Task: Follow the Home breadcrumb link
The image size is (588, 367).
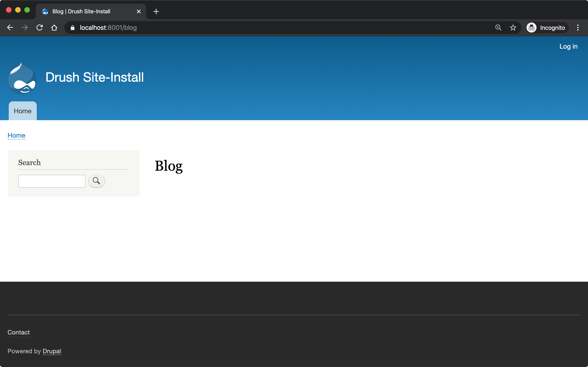Action: 16,135
